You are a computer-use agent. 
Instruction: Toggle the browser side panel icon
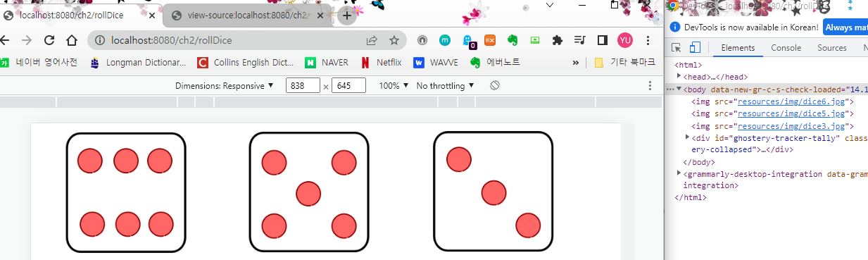click(602, 40)
